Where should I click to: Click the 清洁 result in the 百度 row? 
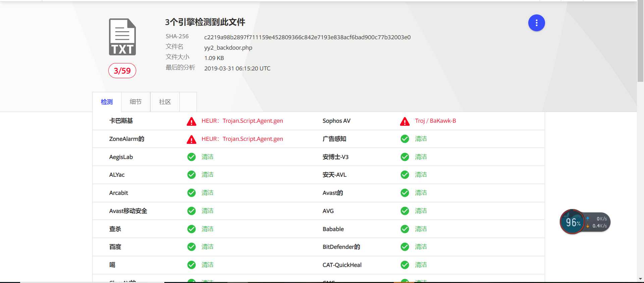pos(207,247)
